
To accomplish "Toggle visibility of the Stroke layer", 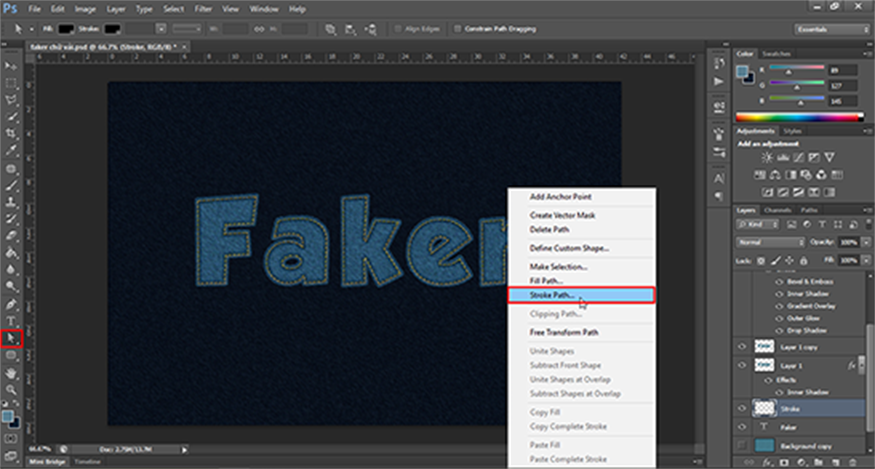I will coord(741,408).
